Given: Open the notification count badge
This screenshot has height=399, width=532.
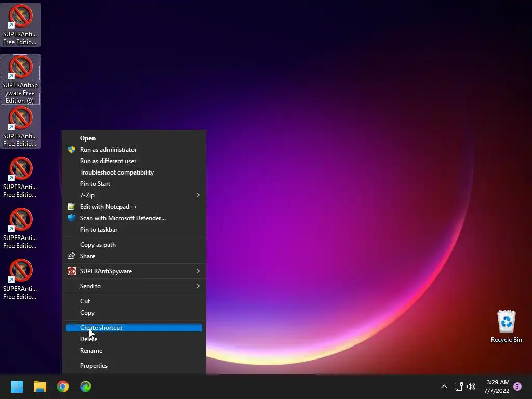Looking at the screenshot, I should pyautogui.click(x=517, y=387).
